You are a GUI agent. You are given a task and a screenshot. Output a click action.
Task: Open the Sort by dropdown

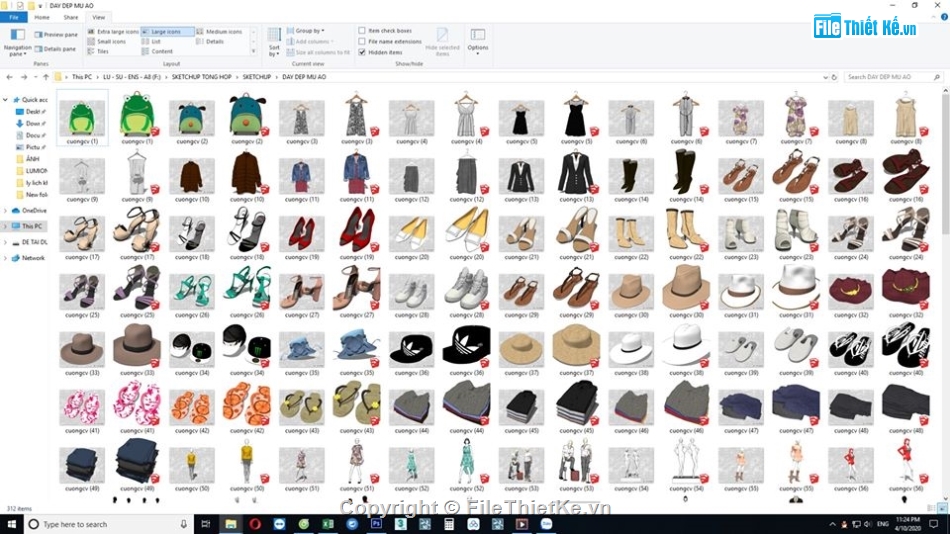[274, 42]
